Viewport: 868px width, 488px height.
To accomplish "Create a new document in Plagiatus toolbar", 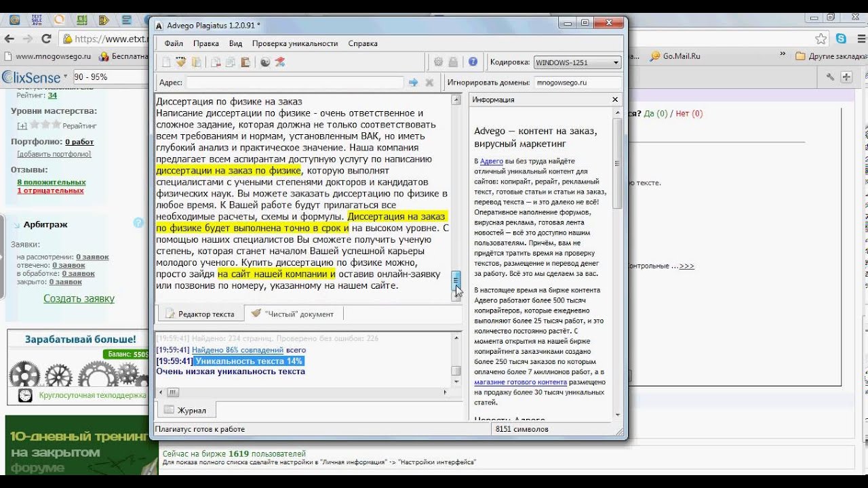I will pos(166,62).
